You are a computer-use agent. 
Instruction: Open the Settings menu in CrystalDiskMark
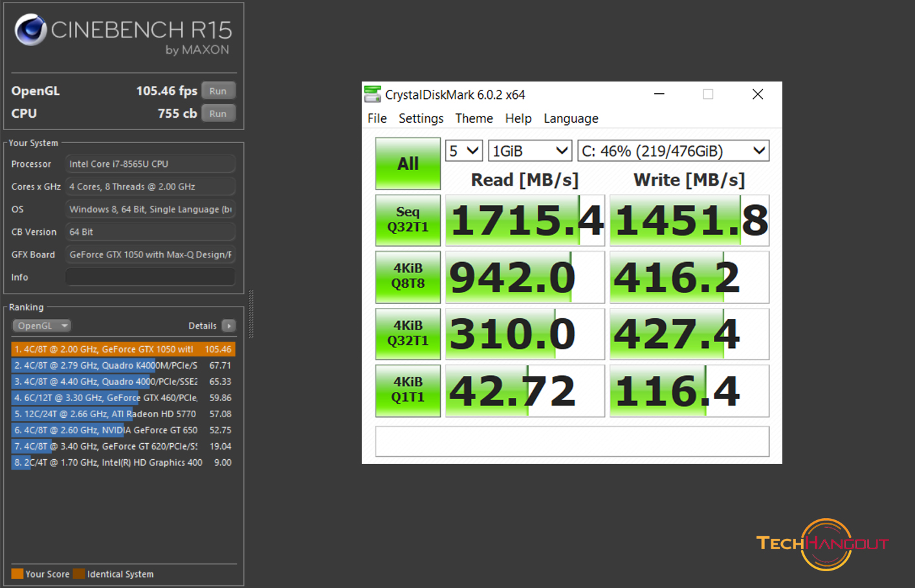(421, 118)
